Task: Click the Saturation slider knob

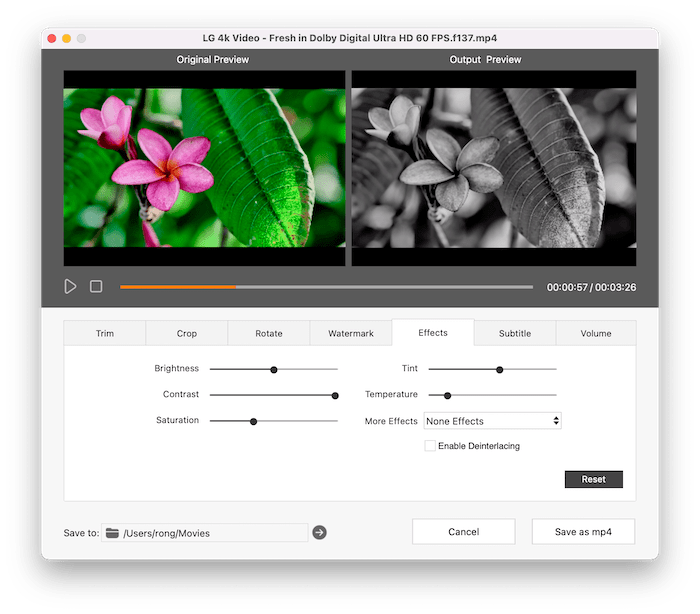Action: 254,421
